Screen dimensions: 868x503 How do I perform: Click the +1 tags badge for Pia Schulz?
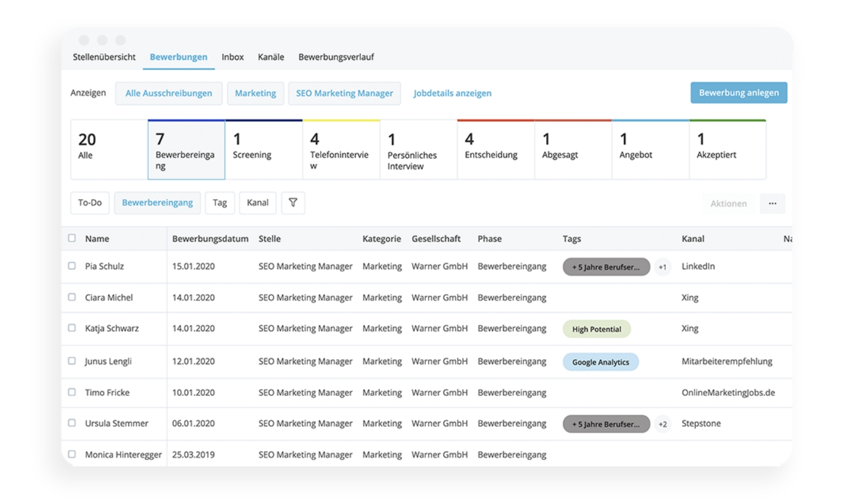tap(662, 267)
